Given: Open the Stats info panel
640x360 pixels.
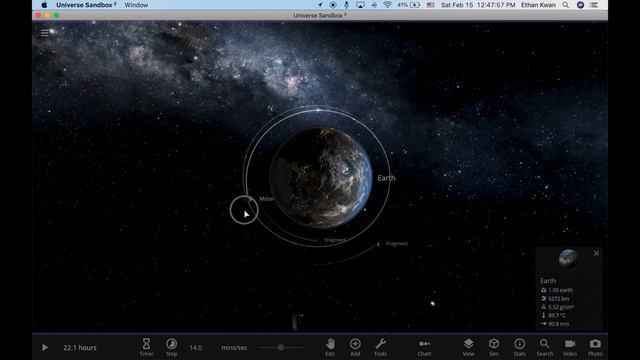Looking at the screenshot, I should pyautogui.click(x=520, y=347).
